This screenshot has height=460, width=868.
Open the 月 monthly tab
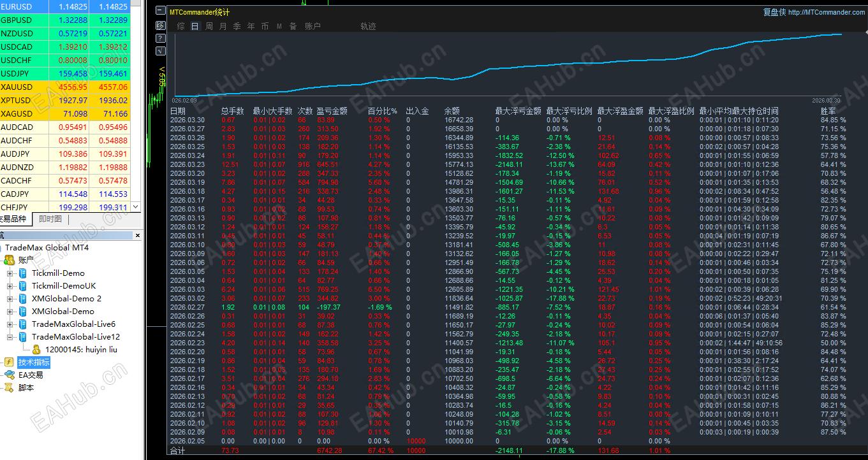223,26
